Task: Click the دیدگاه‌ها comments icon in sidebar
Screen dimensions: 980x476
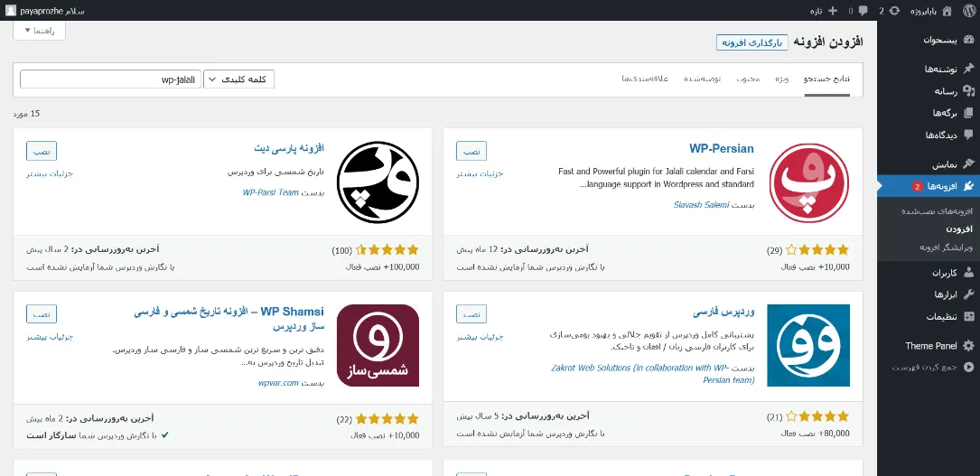Action: [968, 135]
